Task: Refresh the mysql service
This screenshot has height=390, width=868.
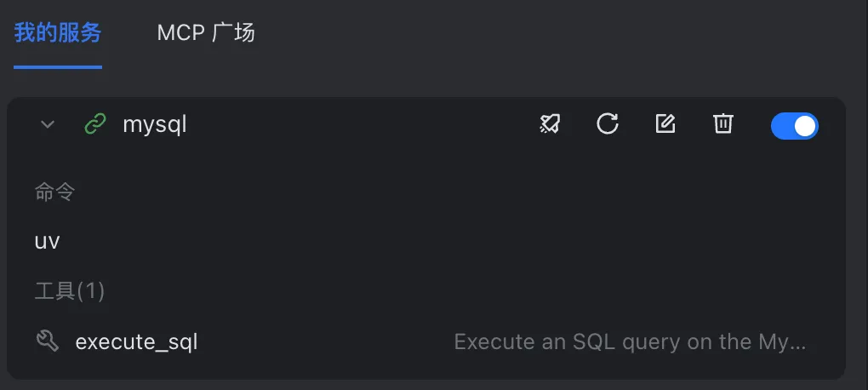Action: click(x=608, y=124)
